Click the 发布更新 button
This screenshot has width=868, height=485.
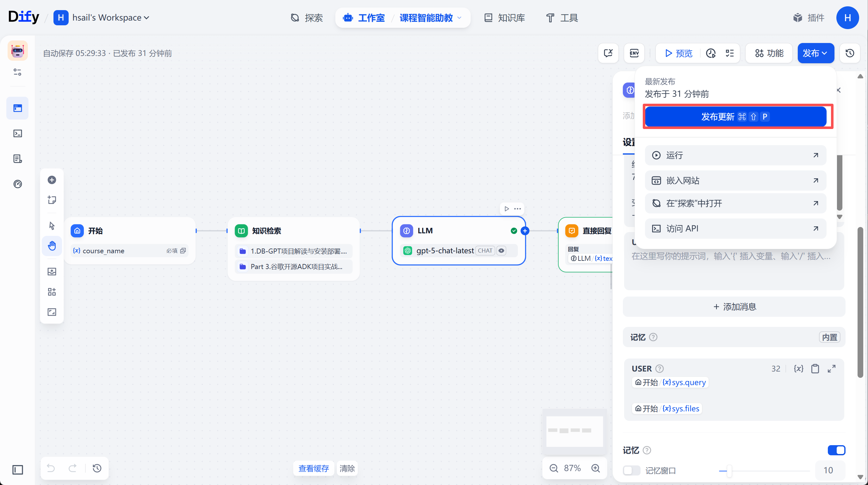click(x=735, y=117)
